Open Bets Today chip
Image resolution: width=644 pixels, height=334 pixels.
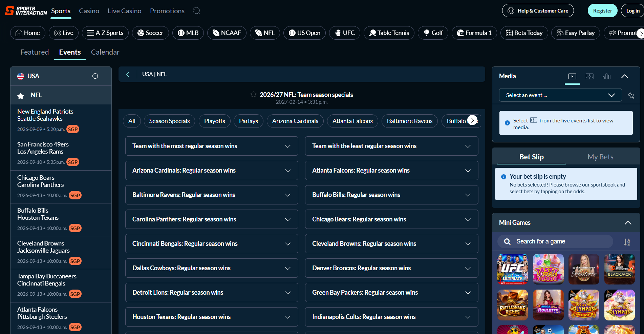point(524,33)
